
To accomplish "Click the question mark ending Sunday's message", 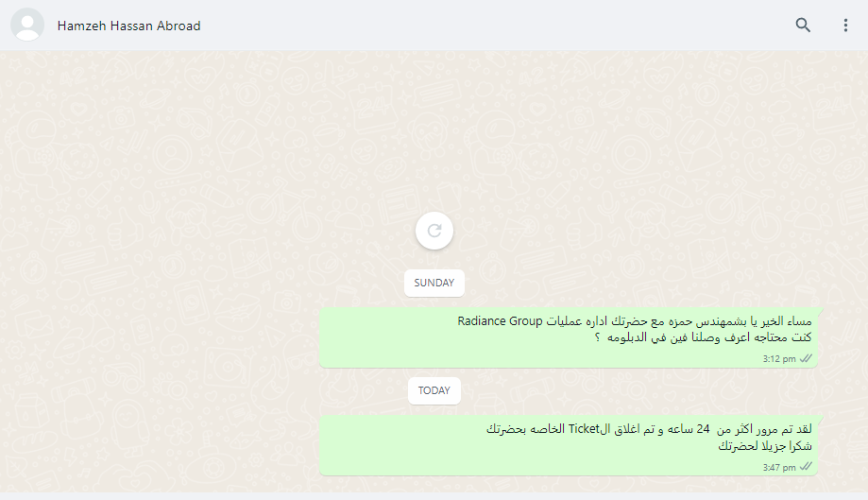I will [x=597, y=337].
